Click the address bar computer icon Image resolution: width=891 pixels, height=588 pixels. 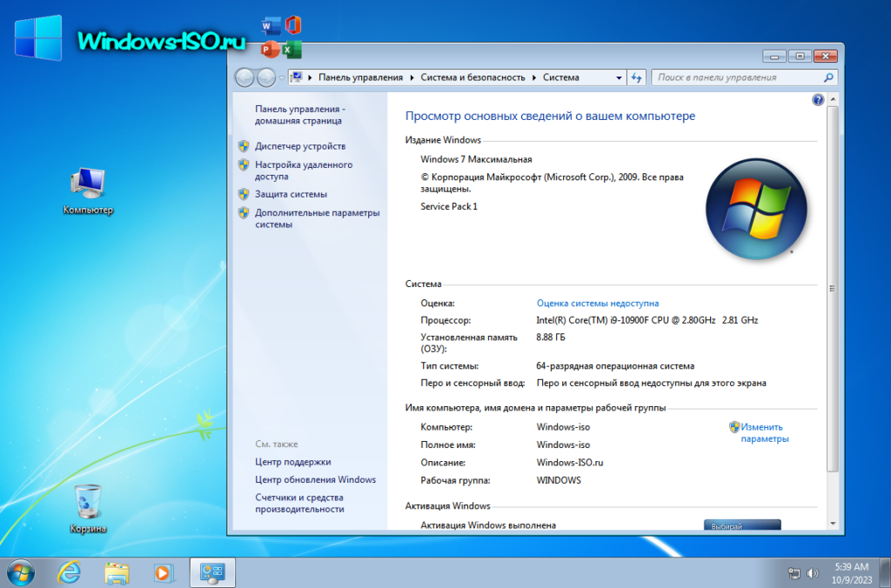pos(296,77)
